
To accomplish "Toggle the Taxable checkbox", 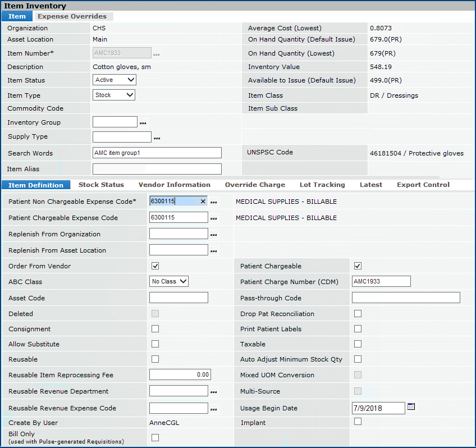I will 358,344.
